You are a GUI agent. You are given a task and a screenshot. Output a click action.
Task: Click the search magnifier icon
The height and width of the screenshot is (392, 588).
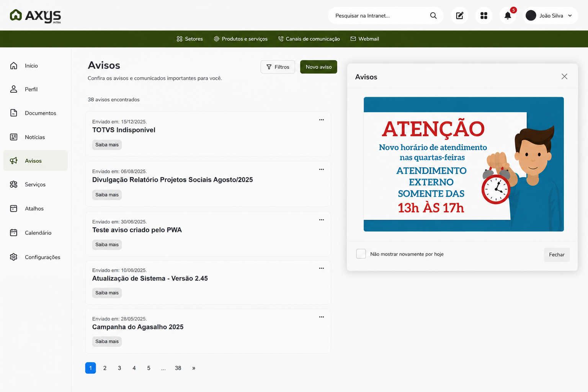point(433,16)
